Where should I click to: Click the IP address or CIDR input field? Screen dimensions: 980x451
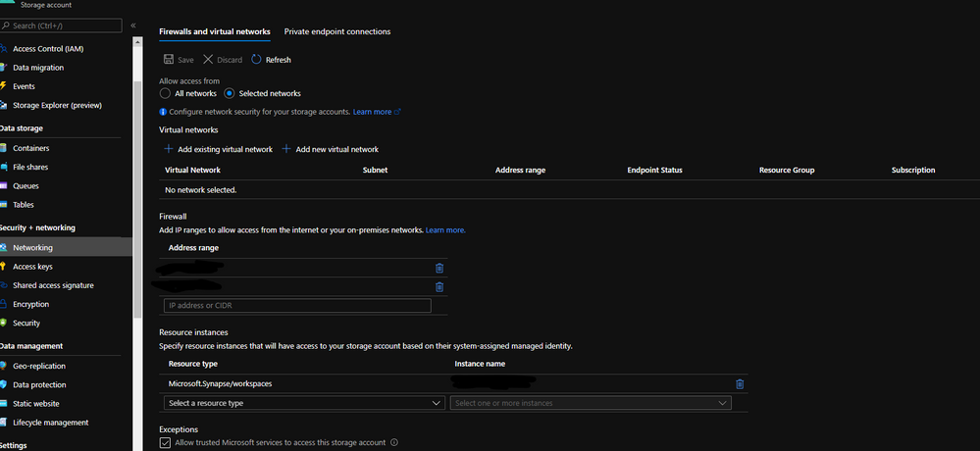pos(297,306)
